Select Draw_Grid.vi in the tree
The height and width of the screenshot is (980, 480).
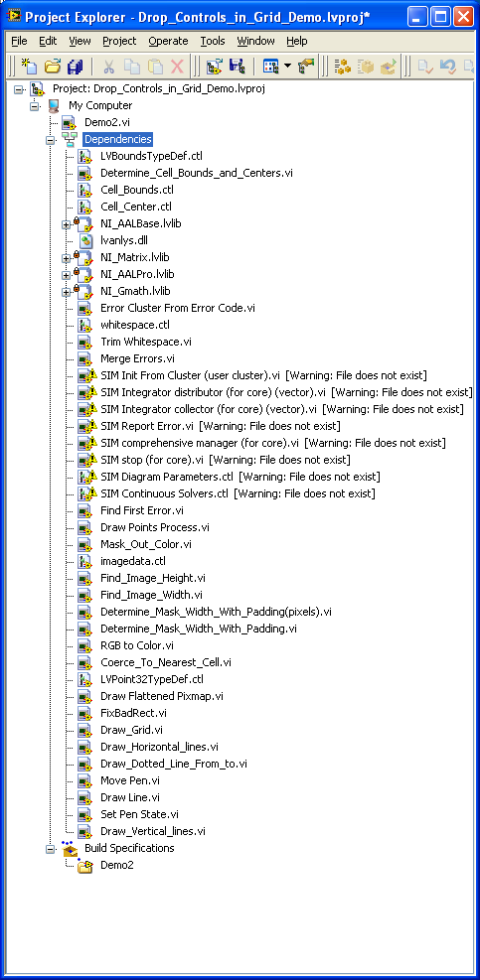coord(131,731)
